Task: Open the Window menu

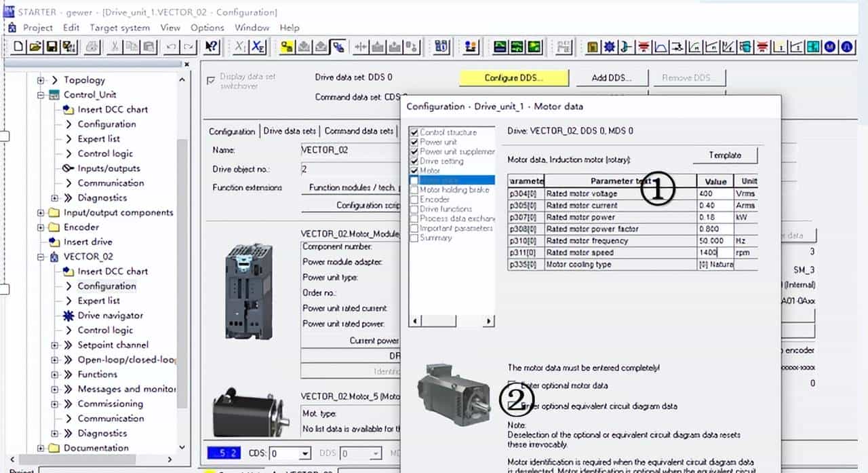Action: pyautogui.click(x=252, y=28)
